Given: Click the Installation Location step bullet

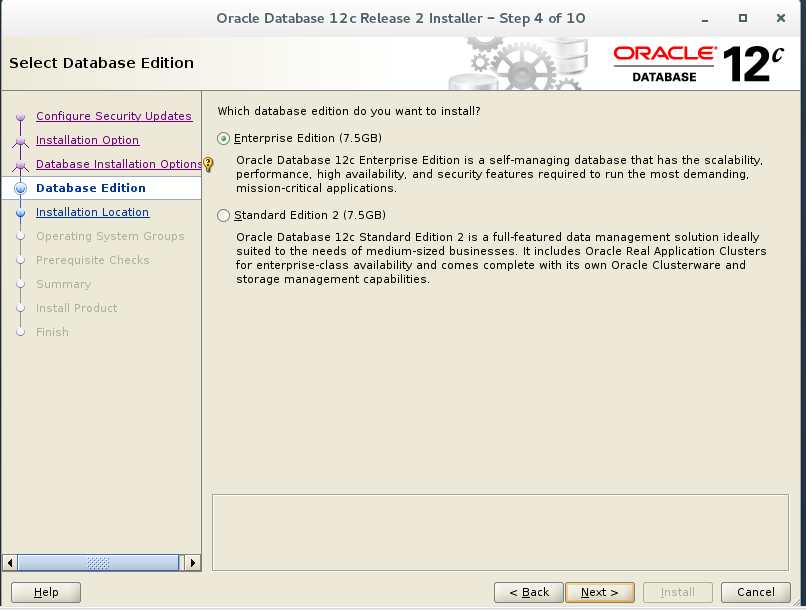Looking at the screenshot, I should point(21,213).
